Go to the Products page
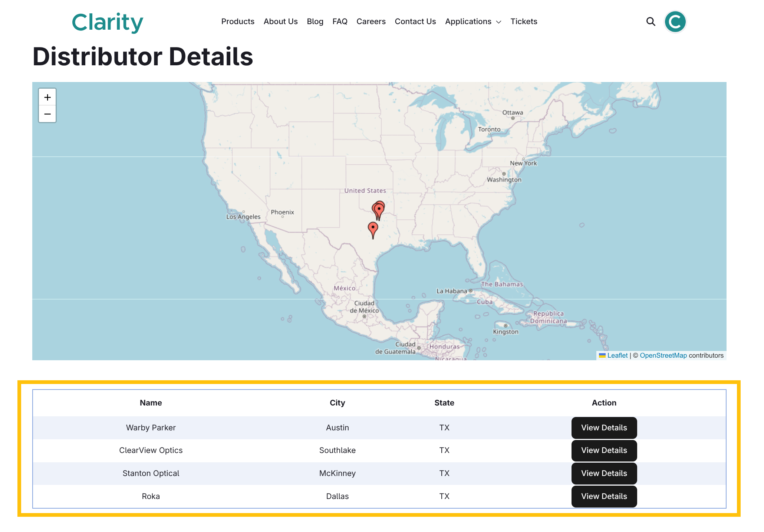The width and height of the screenshot is (764, 532). pyautogui.click(x=238, y=22)
